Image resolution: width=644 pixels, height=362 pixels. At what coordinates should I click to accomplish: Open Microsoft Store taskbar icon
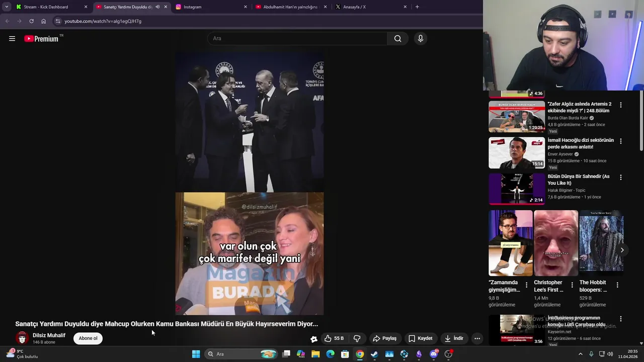345,354
